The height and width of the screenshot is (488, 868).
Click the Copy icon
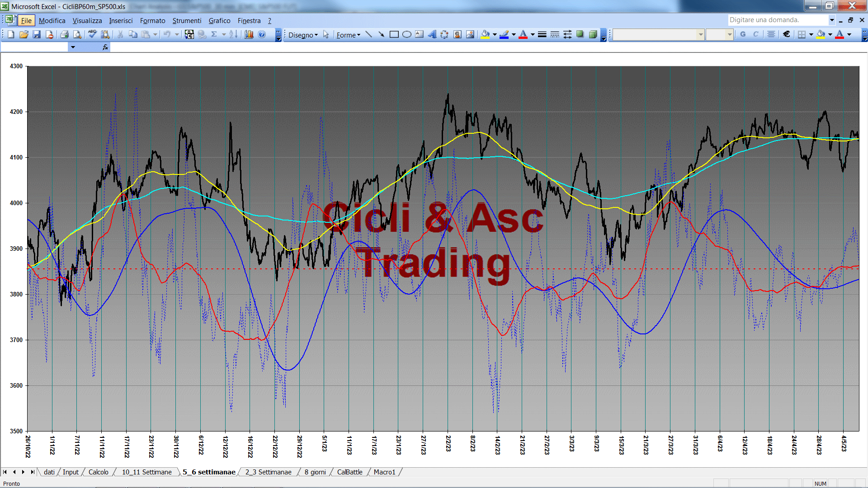coord(133,34)
